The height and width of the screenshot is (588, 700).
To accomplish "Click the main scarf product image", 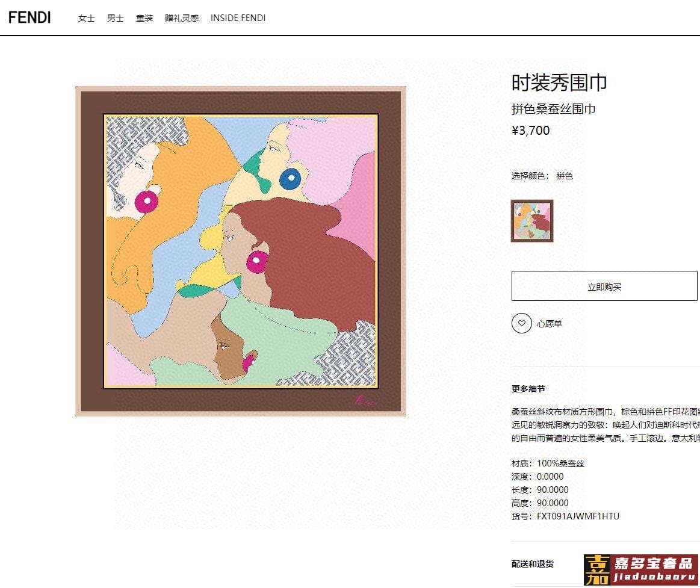I will click(241, 251).
